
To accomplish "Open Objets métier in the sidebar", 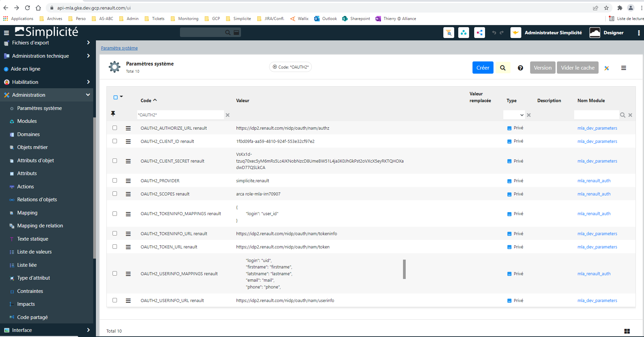I will [x=32, y=147].
